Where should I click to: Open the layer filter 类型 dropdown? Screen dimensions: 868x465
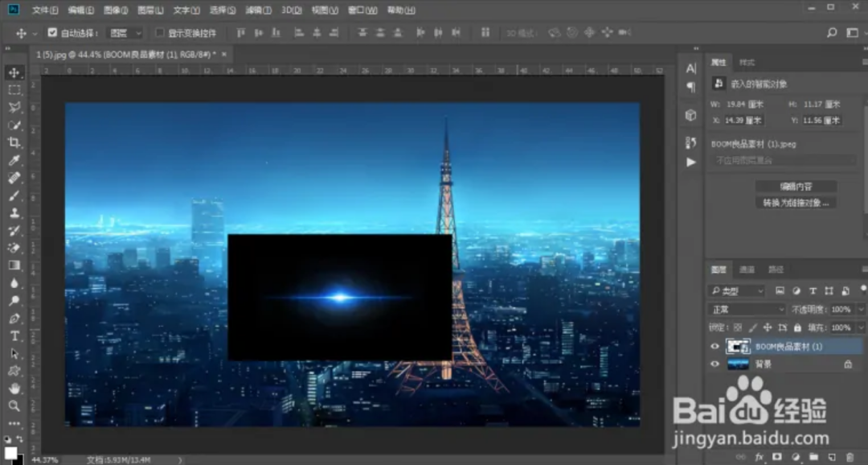[737, 290]
